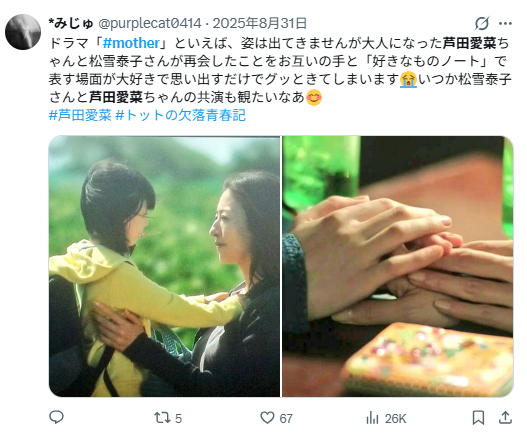The width and height of the screenshot is (527, 436).
Task: Click the reply speech bubble icon
Action: (56, 418)
